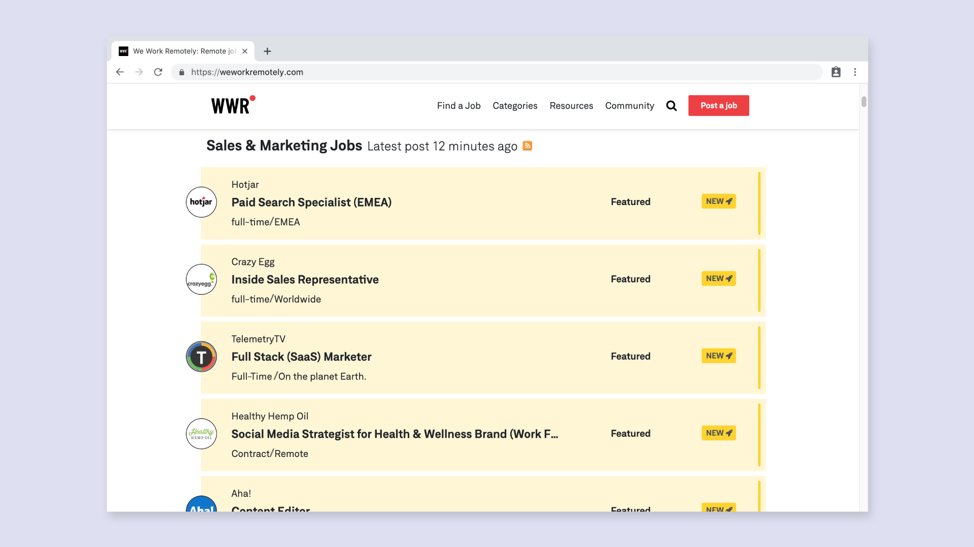Click the TelemetryTV company logo
The height and width of the screenshot is (547, 974).
pos(201,357)
